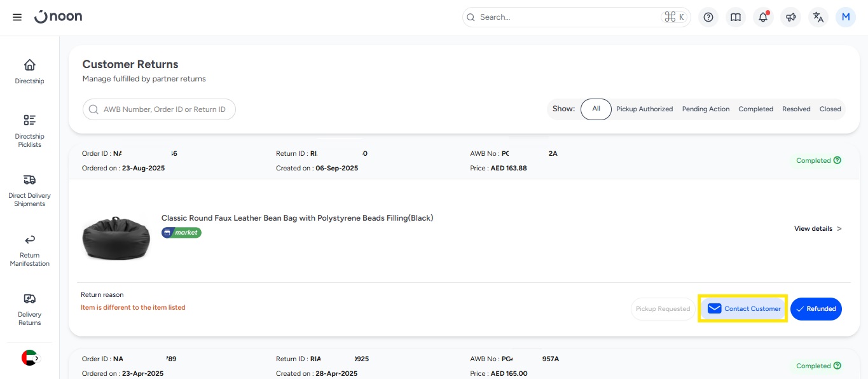The height and width of the screenshot is (379, 868).
Task: Open the documentation book icon
Action: coord(736,17)
